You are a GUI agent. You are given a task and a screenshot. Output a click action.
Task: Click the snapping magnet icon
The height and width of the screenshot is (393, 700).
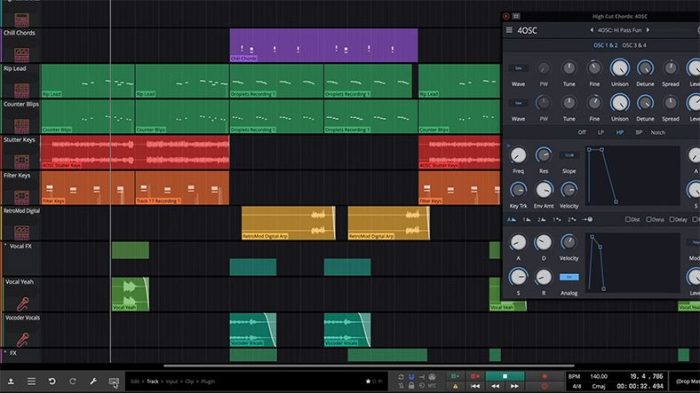tap(411, 377)
